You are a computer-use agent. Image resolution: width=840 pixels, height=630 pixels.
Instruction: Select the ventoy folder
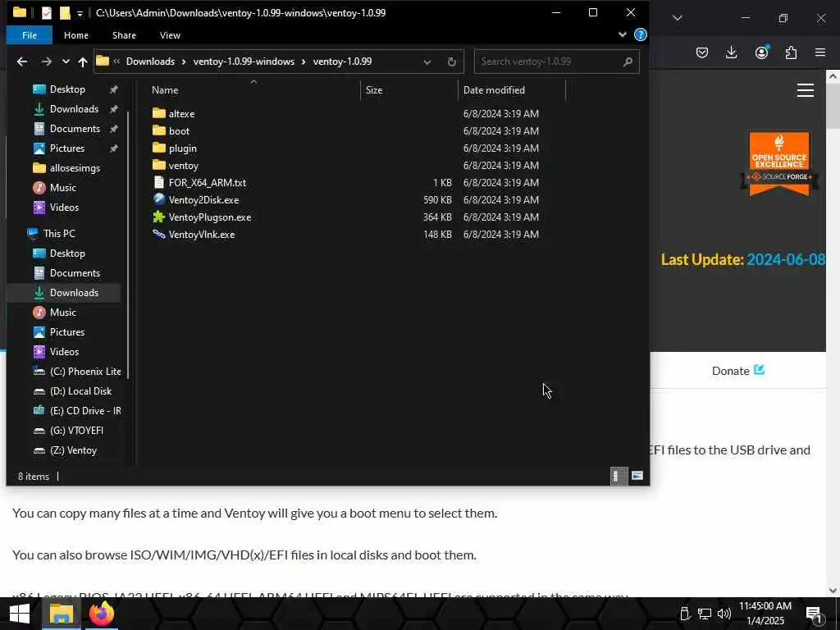[183, 166]
